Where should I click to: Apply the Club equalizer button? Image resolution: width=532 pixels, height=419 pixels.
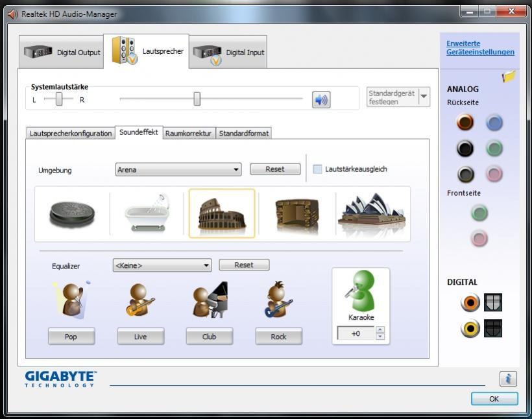click(x=210, y=336)
